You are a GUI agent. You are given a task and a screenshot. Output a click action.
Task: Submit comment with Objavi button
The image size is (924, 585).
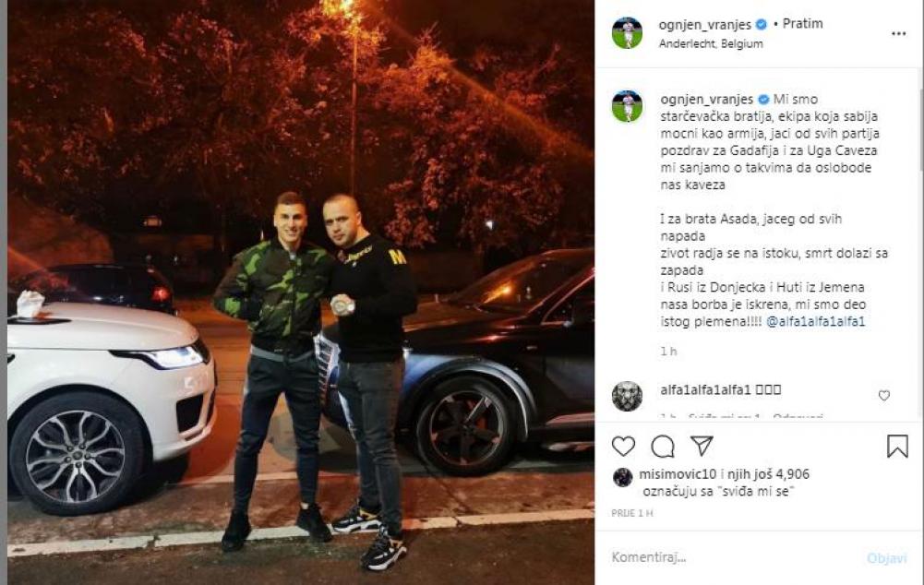point(886,558)
